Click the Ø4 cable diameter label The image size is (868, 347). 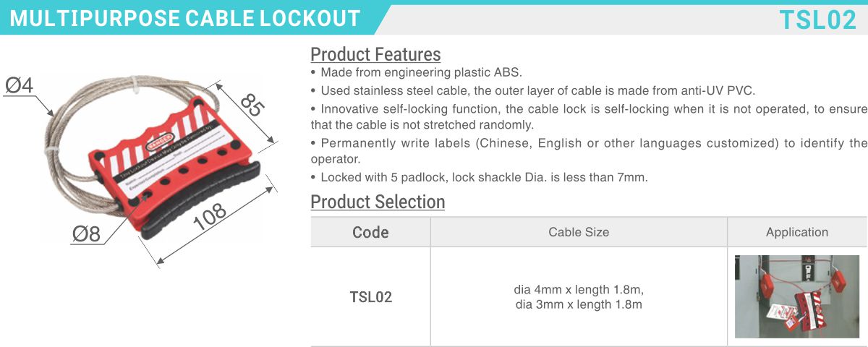point(20,86)
